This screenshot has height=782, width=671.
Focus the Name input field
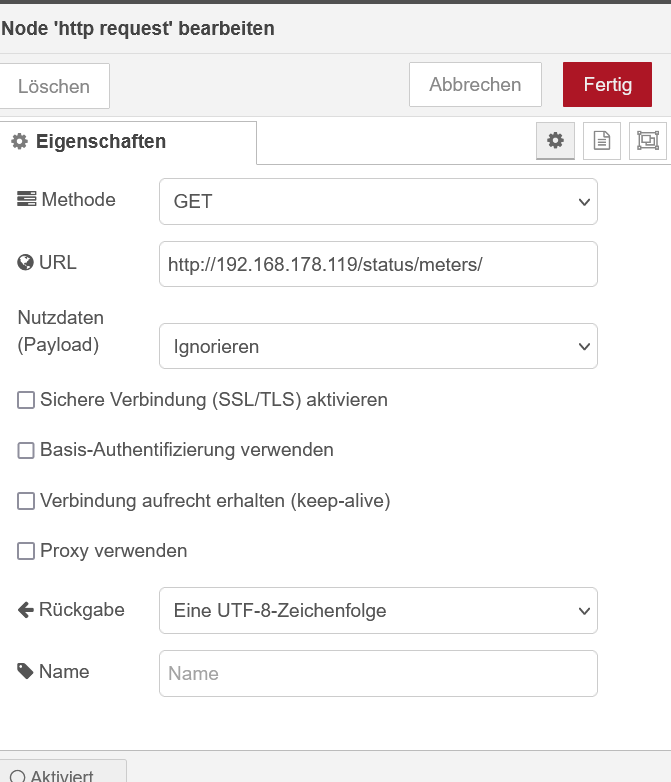click(378, 673)
